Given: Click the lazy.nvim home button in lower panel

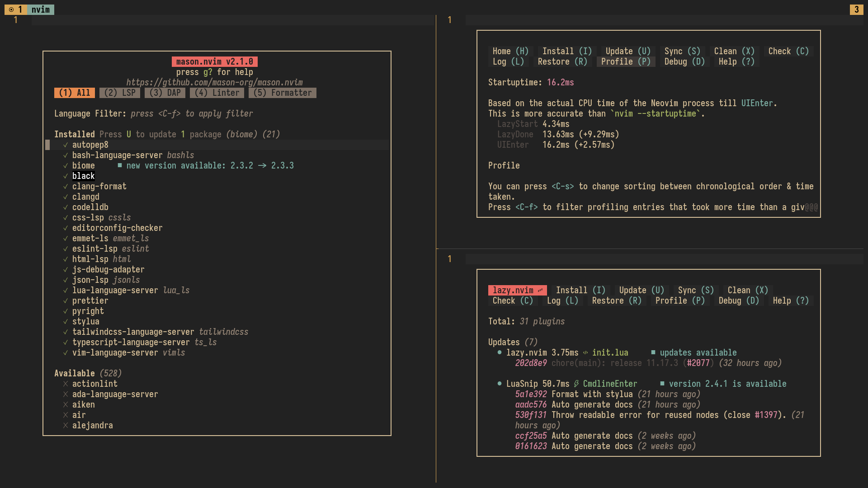Looking at the screenshot, I should tap(517, 291).
